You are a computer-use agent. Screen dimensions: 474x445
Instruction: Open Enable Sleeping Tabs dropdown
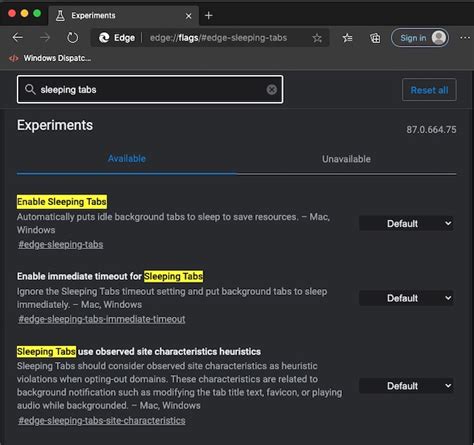(x=406, y=223)
